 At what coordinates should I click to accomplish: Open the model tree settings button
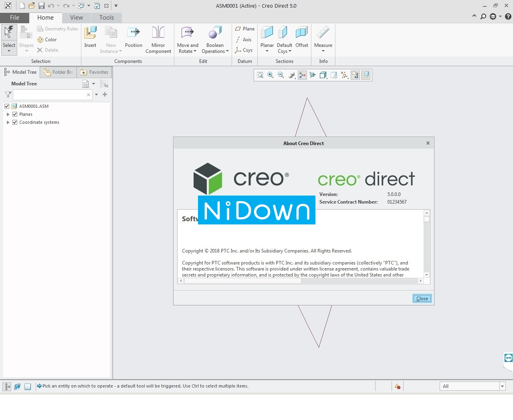click(x=85, y=84)
